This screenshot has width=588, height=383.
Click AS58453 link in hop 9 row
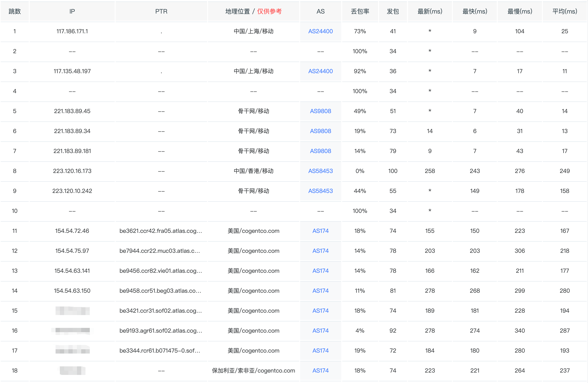[320, 191]
